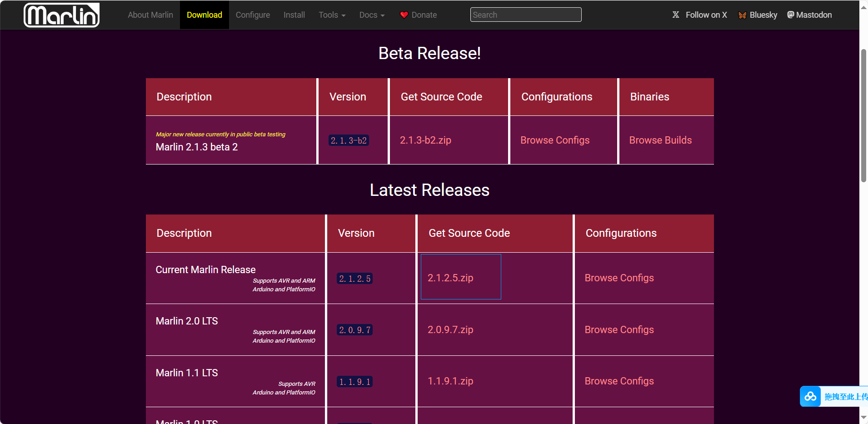Click the Marlin logo
This screenshot has width=868, height=424.
tap(61, 15)
